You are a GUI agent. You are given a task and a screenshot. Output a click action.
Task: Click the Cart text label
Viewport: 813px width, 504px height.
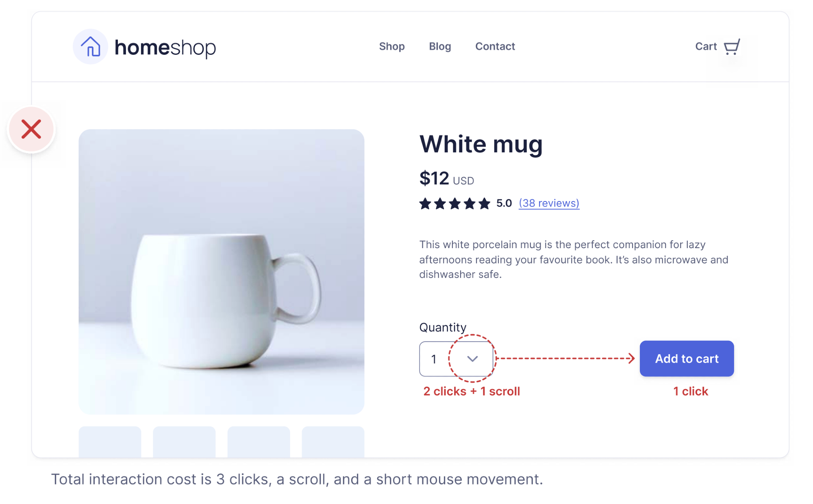click(706, 46)
